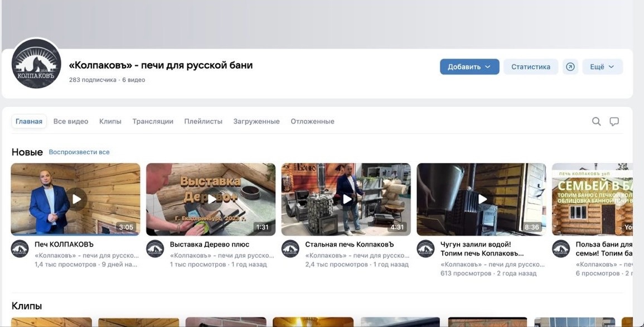
Task: Click channel name under Печ КОЛПАКОВЪ
Action: coord(86,256)
